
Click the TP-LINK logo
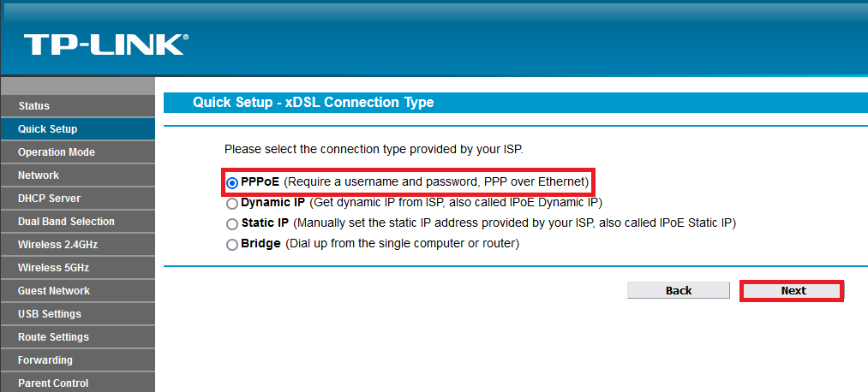tap(105, 45)
